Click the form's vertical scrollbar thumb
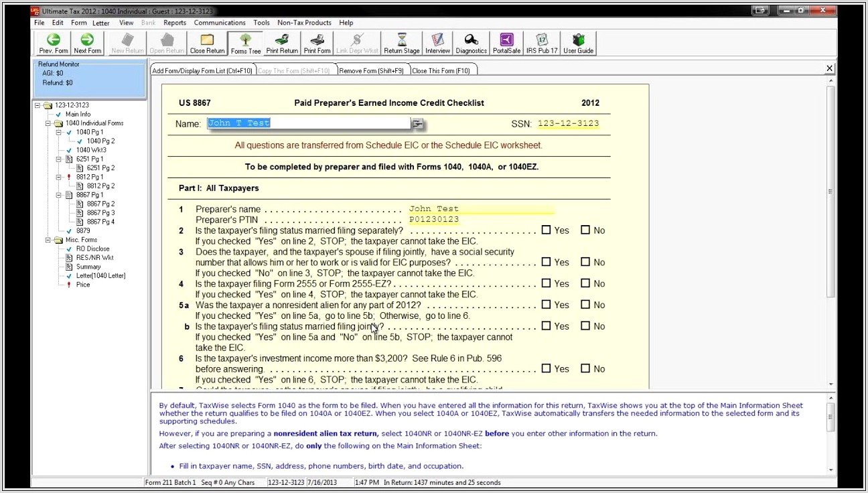This screenshot has width=868, height=493. tap(830, 191)
